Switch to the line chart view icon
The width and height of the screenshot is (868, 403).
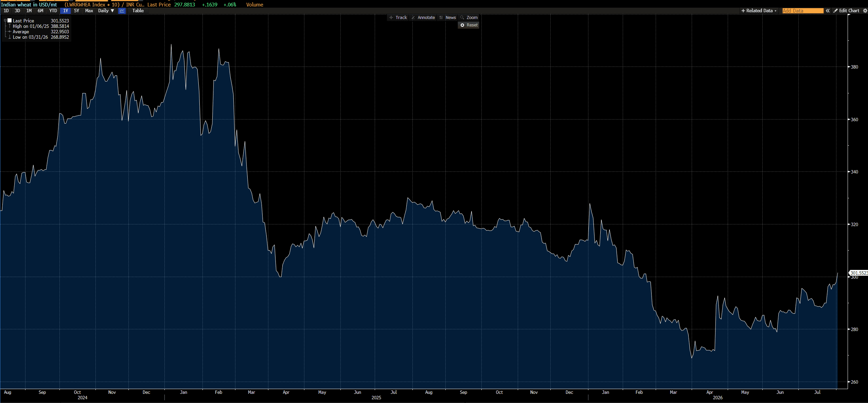pyautogui.click(x=122, y=11)
